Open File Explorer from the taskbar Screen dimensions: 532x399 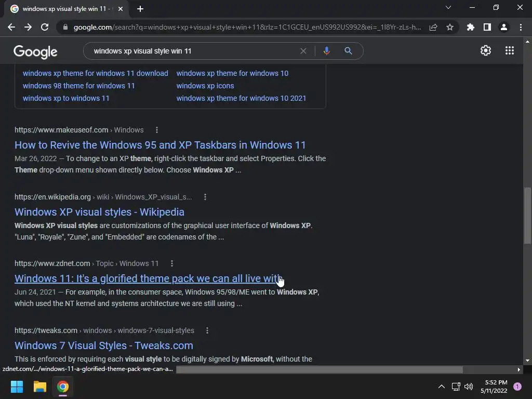click(x=39, y=387)
